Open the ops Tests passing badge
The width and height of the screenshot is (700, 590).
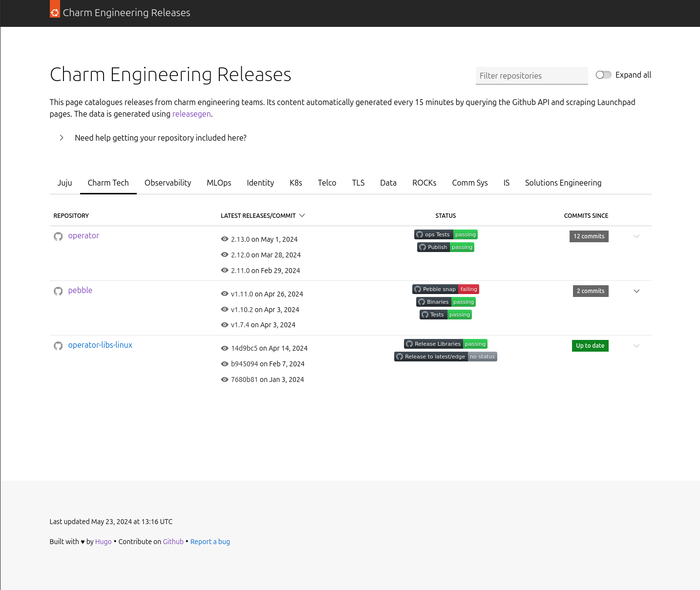pyautogui.click(x=445, y=234)
